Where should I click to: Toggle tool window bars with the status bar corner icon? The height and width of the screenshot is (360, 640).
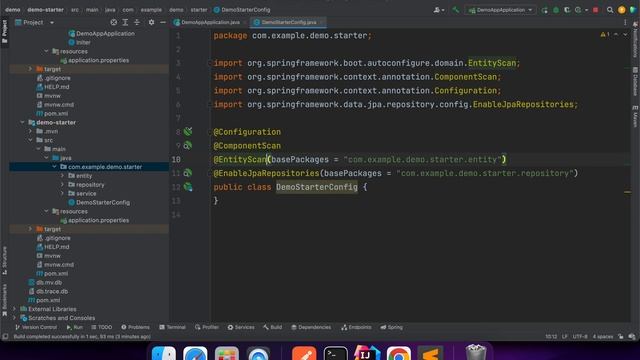click(5, 337)
